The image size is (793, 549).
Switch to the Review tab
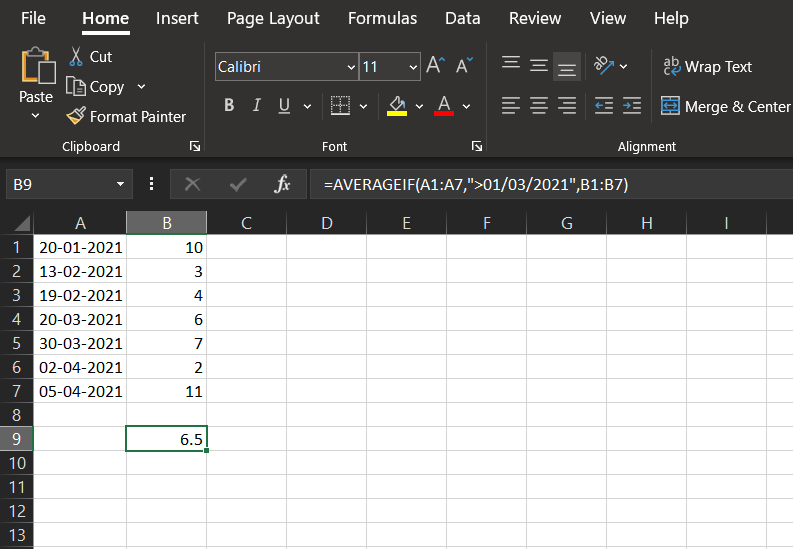[x=535, y=18]
